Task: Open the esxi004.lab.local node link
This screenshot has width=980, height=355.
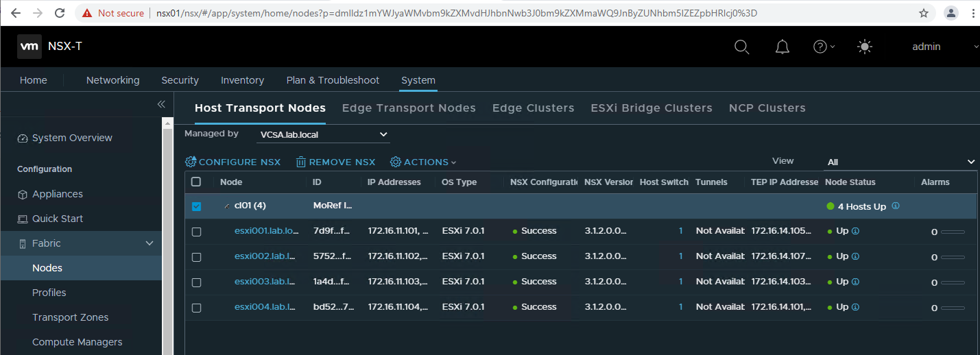Action: (264, 307)
